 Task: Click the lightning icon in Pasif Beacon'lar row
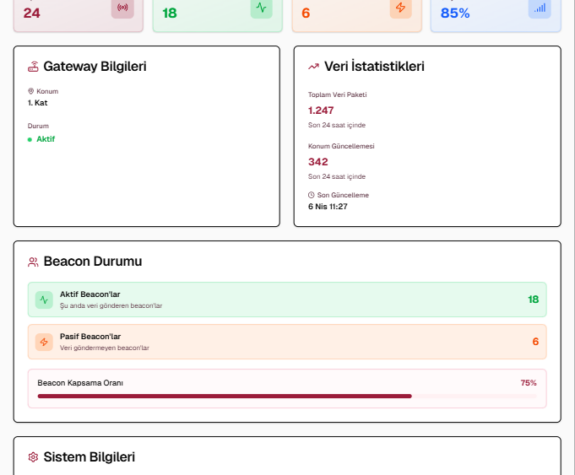tap(44, 342)
